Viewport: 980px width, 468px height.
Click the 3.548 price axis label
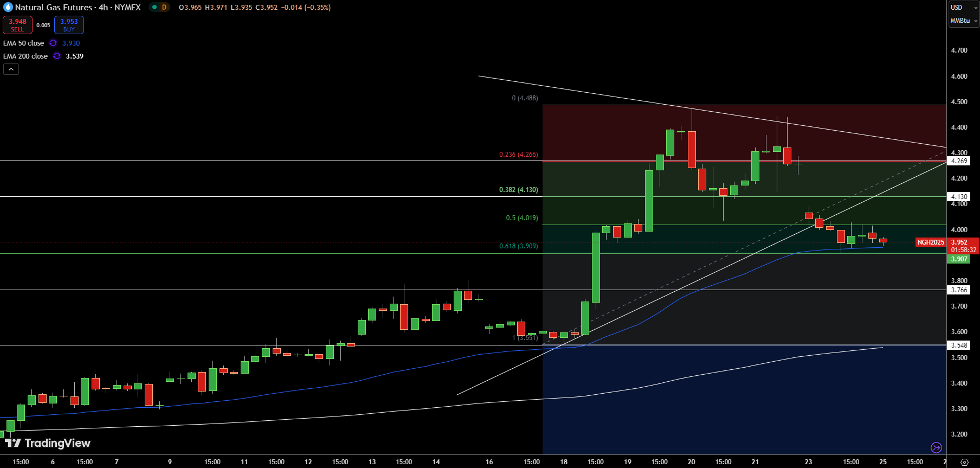tap(959, 345)
